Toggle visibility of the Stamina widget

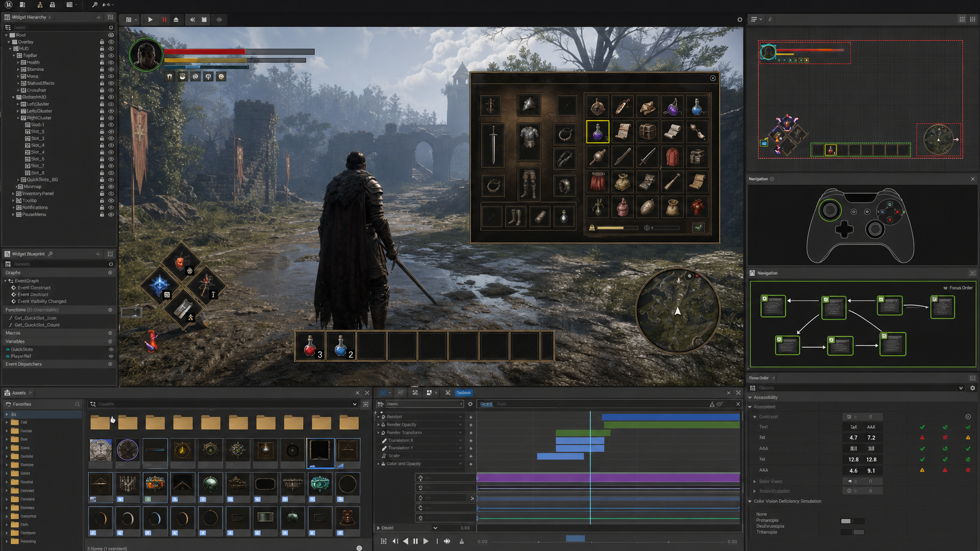coord(111,69)
